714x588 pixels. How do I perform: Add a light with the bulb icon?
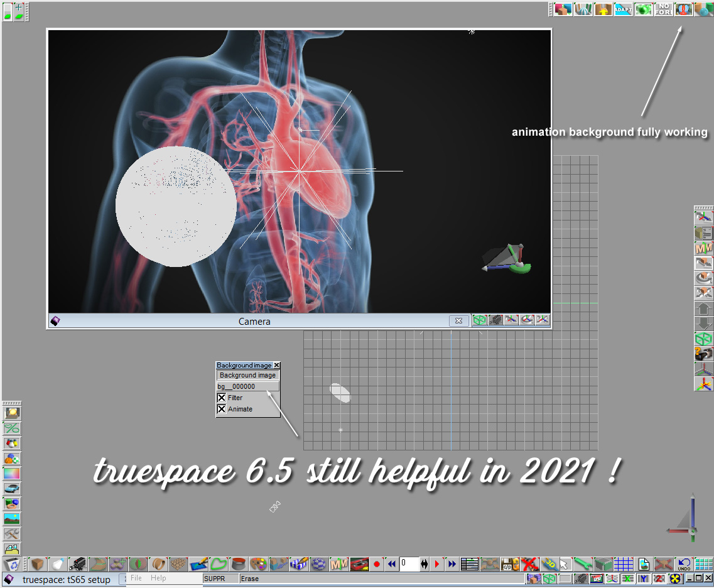point(57,564)
